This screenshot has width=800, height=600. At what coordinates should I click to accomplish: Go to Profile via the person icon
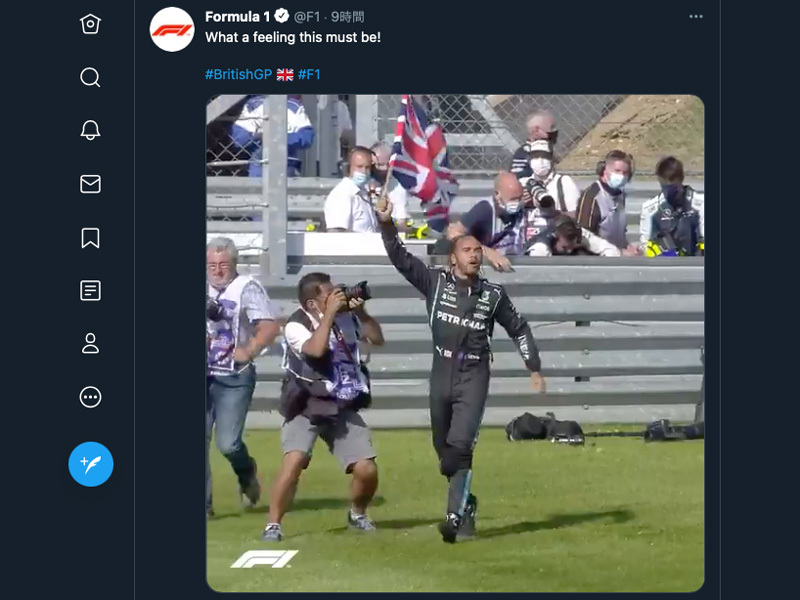[90, 344]
